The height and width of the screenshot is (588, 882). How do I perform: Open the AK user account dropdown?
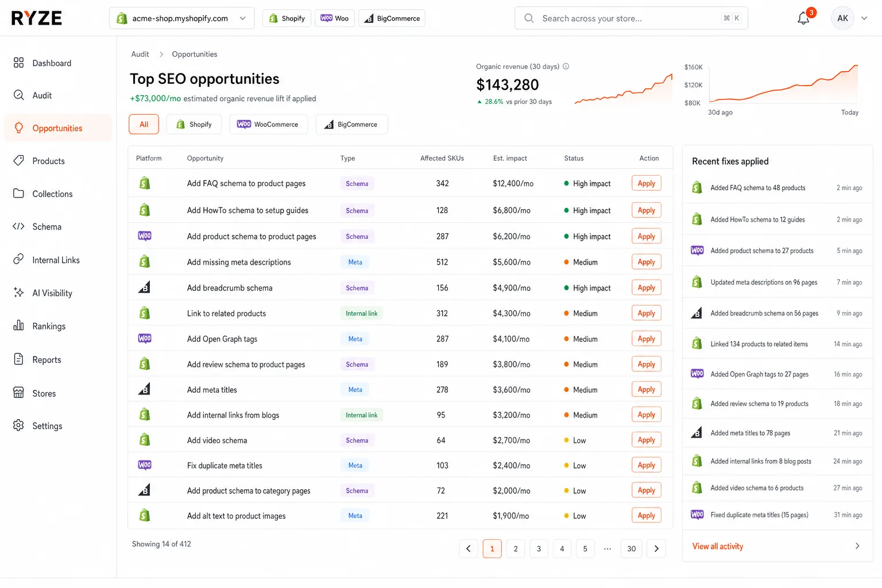[x=850, y=18]
